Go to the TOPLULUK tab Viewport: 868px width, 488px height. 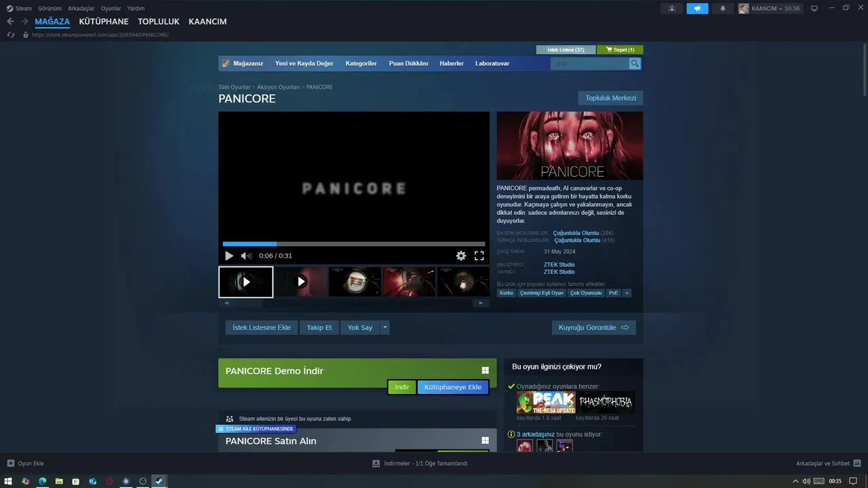[159, 22]
